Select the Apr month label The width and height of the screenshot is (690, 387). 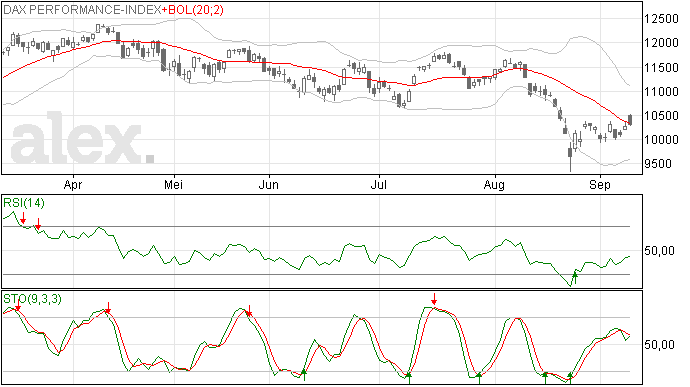click(73, 184)
